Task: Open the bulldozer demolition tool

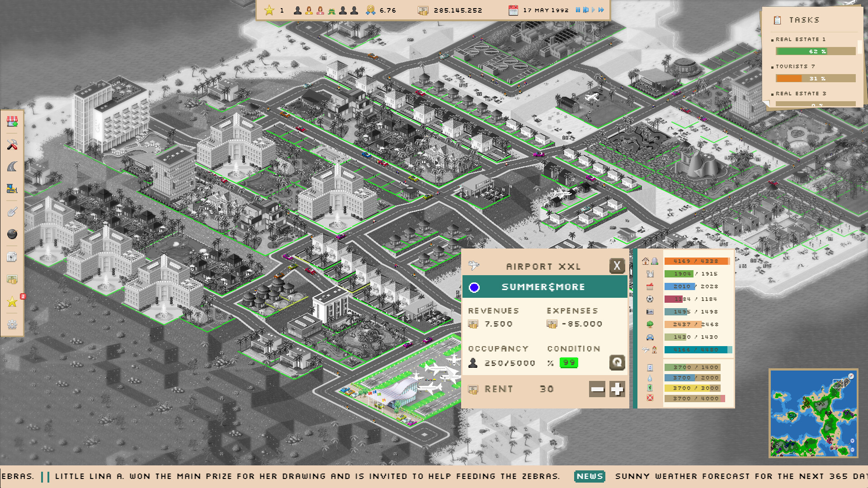Action: pyautogui.click(x=13, y=188)
